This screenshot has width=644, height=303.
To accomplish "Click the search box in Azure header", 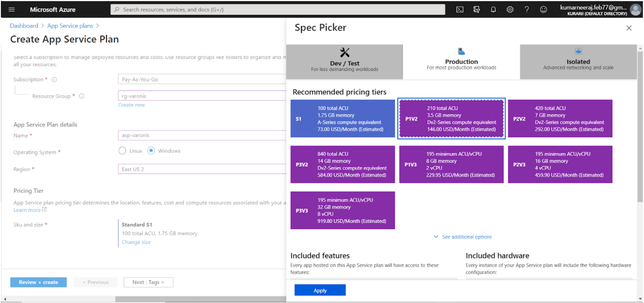I will coord(278,9).
